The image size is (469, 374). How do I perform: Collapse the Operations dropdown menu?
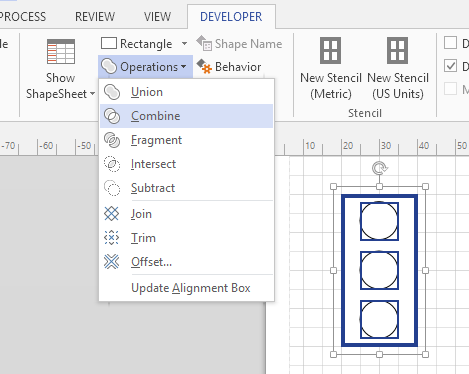(x=146, y=67)
